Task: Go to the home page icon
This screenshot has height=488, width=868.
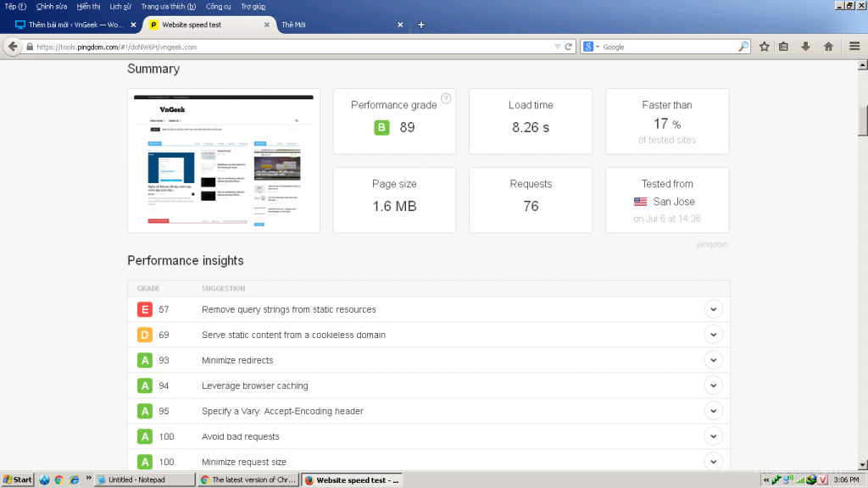Action: point(829,47)
